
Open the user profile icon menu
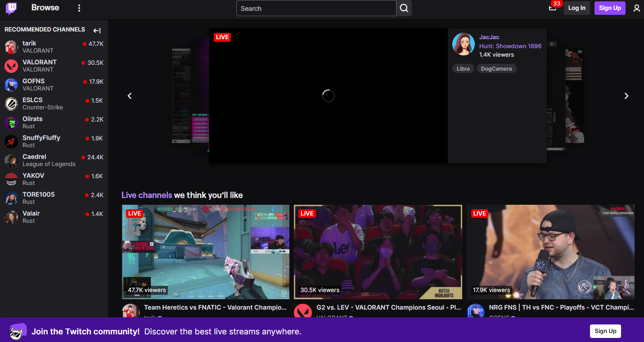(636, 8)
